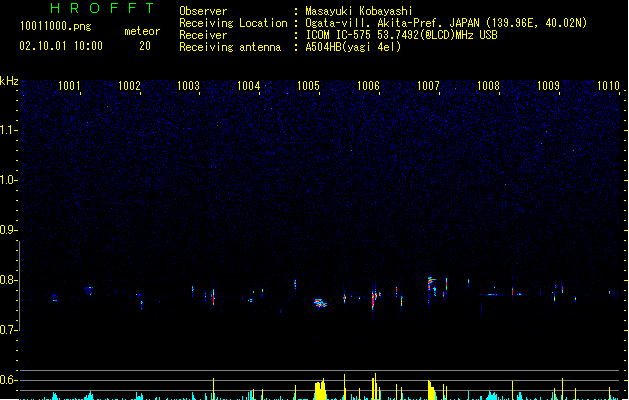
Task: Click the 1.1 frequency axis label
Action: [x=8, y=130]
